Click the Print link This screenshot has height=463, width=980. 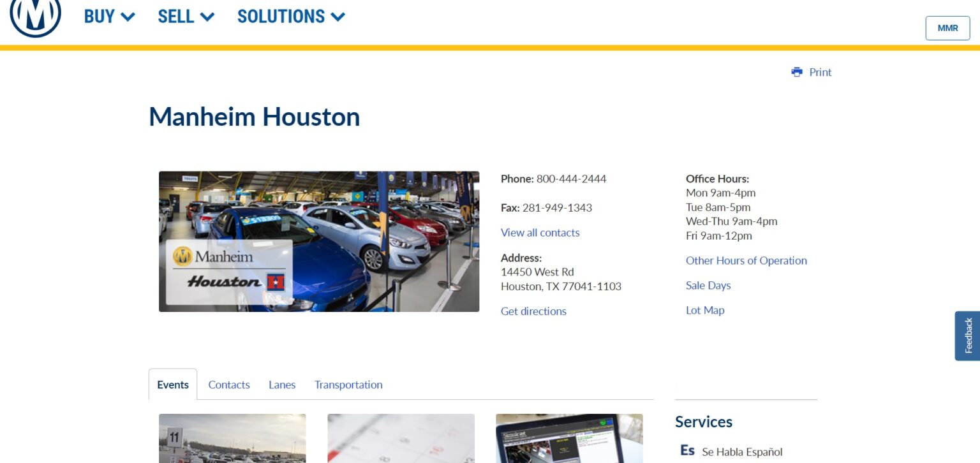point(820,72)
